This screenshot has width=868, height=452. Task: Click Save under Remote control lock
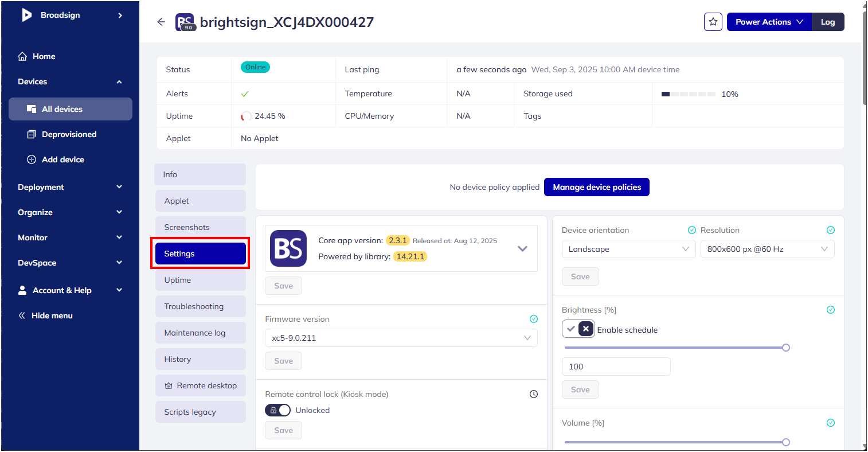tap(283, 430)
